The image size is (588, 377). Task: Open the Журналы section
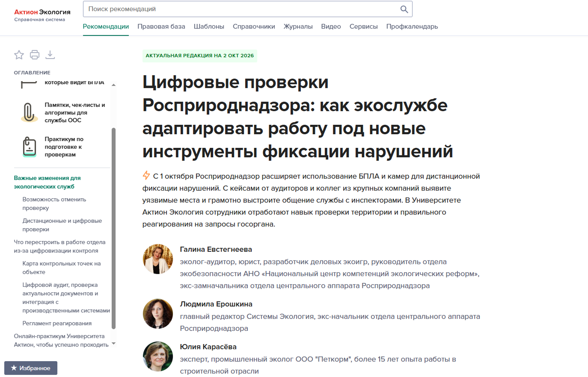click(x=298, y=27)
